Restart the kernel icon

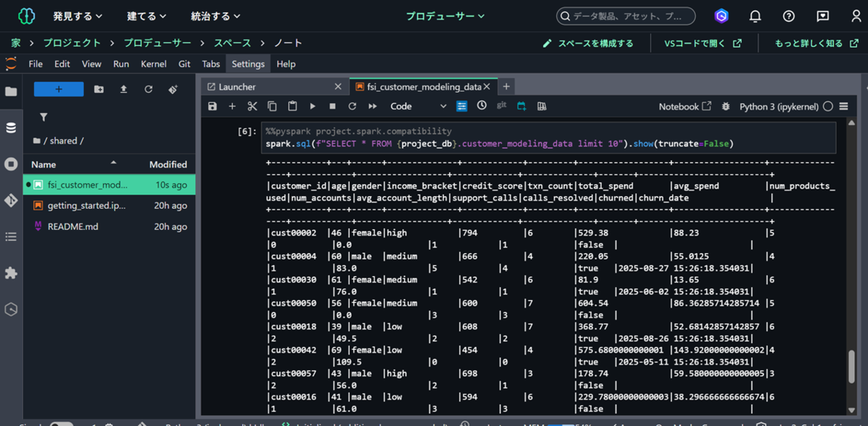tap(352, 106)
